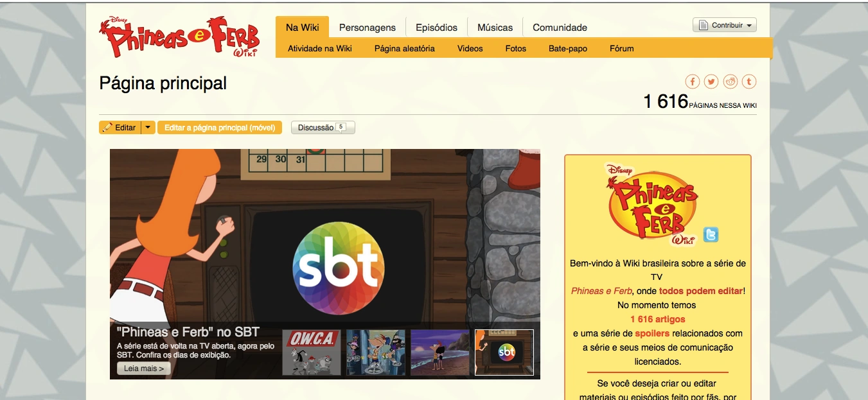
Task: Open the Comunidade tab
Action: pyautogui.click(x=560, y=28)
